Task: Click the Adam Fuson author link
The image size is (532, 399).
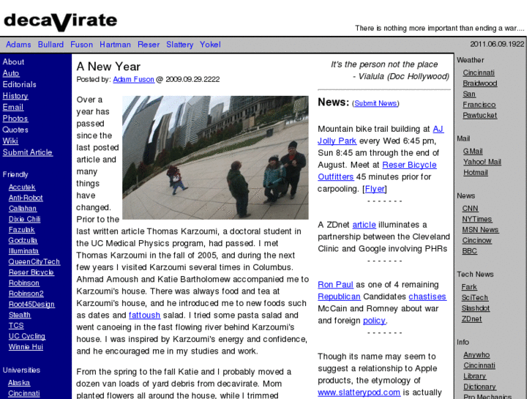Action: pos(134,79)
